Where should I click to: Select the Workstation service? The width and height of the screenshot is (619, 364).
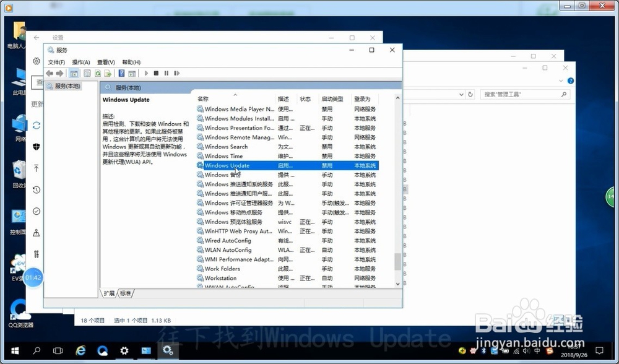click(x=287, y=279)
